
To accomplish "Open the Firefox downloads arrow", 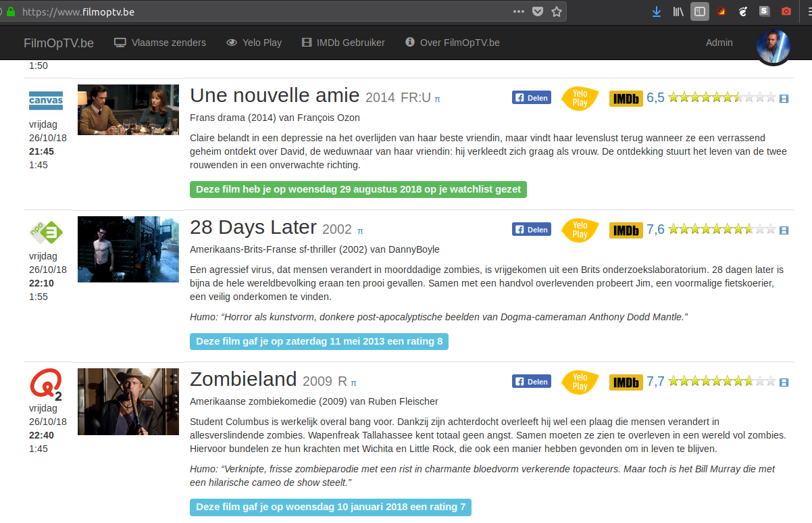I will [656, 11].
